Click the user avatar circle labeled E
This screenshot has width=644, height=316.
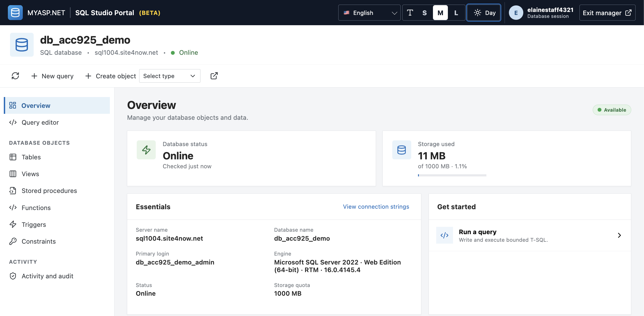tap(516, 13)
